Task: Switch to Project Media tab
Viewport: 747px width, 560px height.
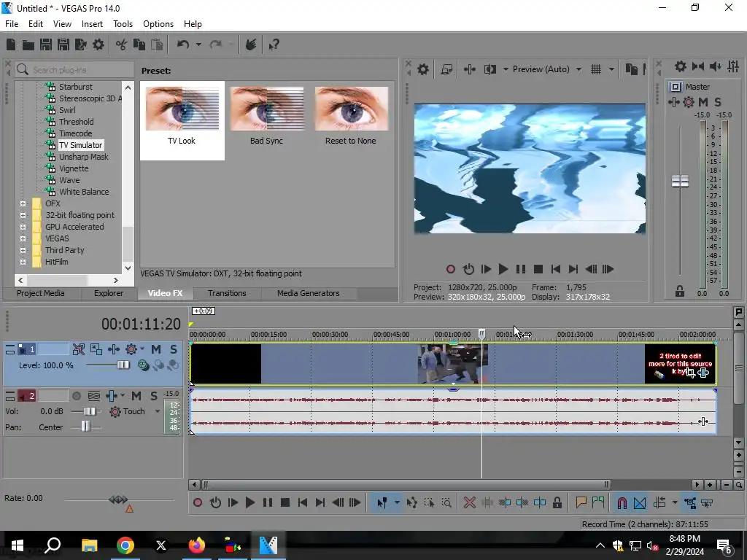Action: (41, 293)
